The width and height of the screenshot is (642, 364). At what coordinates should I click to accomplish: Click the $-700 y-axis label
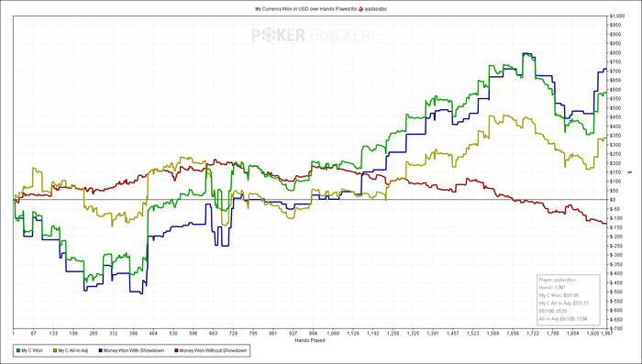[616, 328]
